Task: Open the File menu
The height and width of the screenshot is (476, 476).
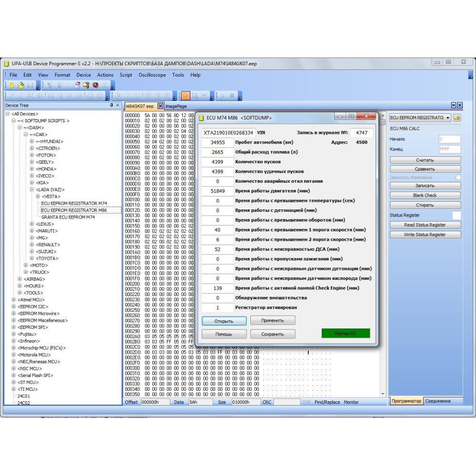Action: [13, 75]
